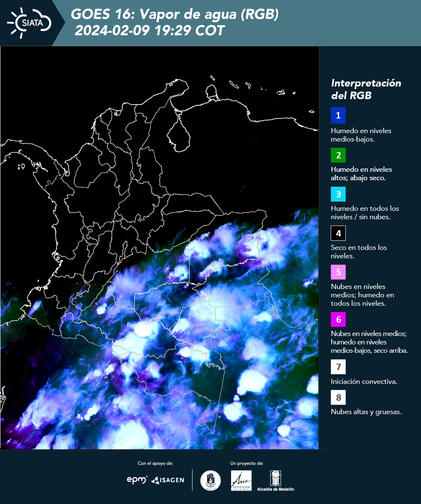Click the ISAGEN logo in footer
This screenshot has height=504, width=421.
[x=168, y=480]
